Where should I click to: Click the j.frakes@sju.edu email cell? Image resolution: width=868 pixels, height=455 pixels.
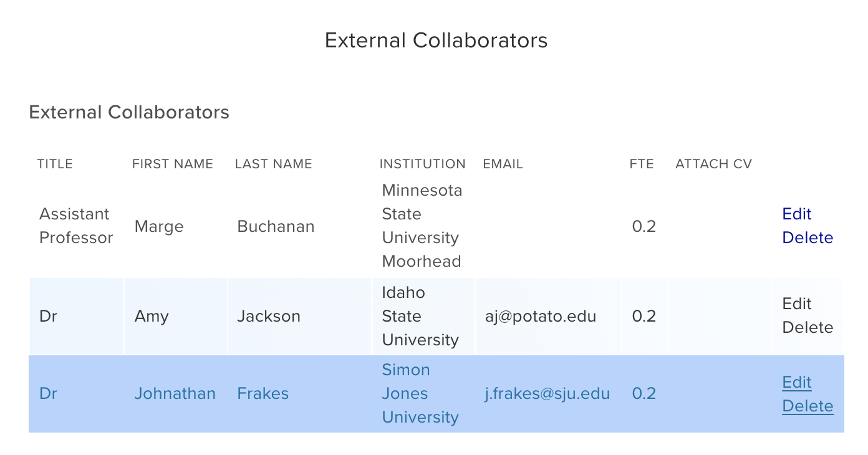tap(547, 393)
